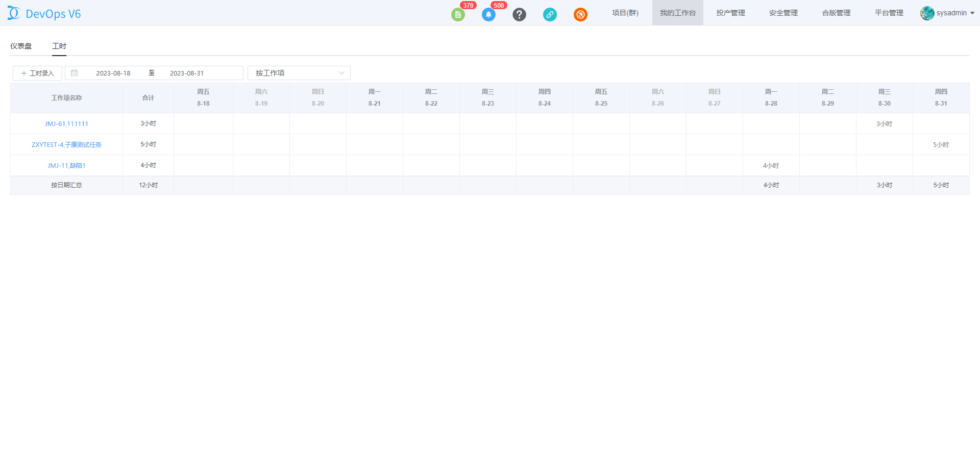The image size is (980, 475).
Task: Open the JMJ-11 defect work item link
Action: pyautogui.click(x=66, y=165)
